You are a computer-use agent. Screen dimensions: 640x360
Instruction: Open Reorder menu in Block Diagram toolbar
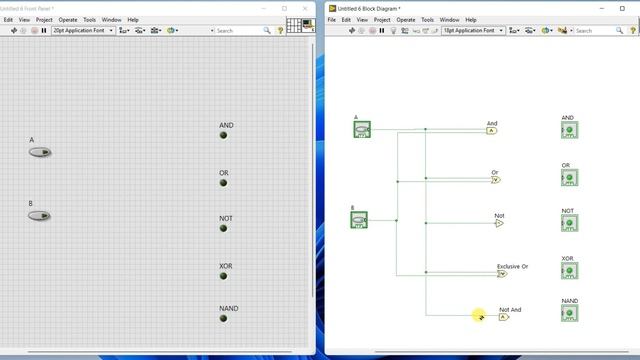point(546,30)
